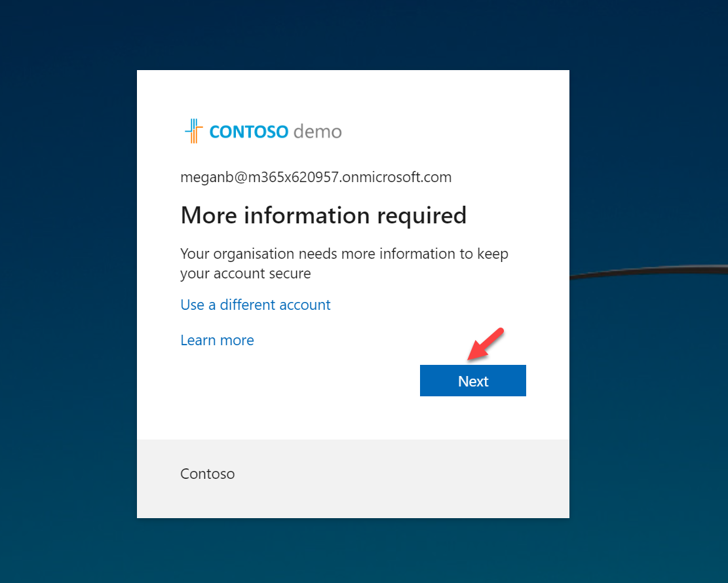Image resolution: width=728 pixels, height=583 pixels.
Task: Click the gray 'demo' word beside logo
Action: [x=318, y=132]
